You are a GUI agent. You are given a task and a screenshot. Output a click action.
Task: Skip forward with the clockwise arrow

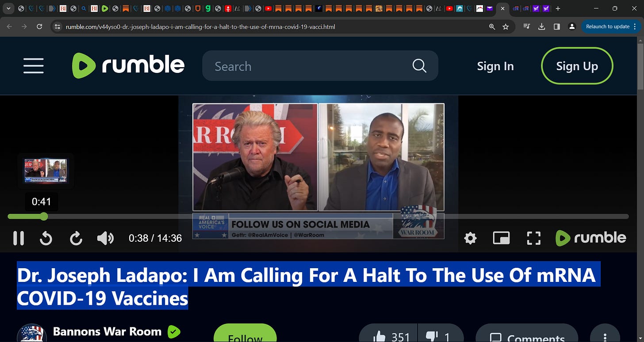pos(76,238)
